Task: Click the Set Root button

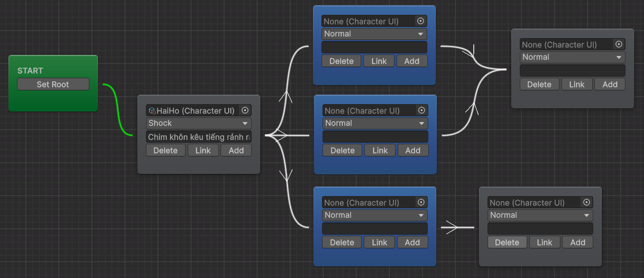Action: pyautogui.click(x=53, y=84)
